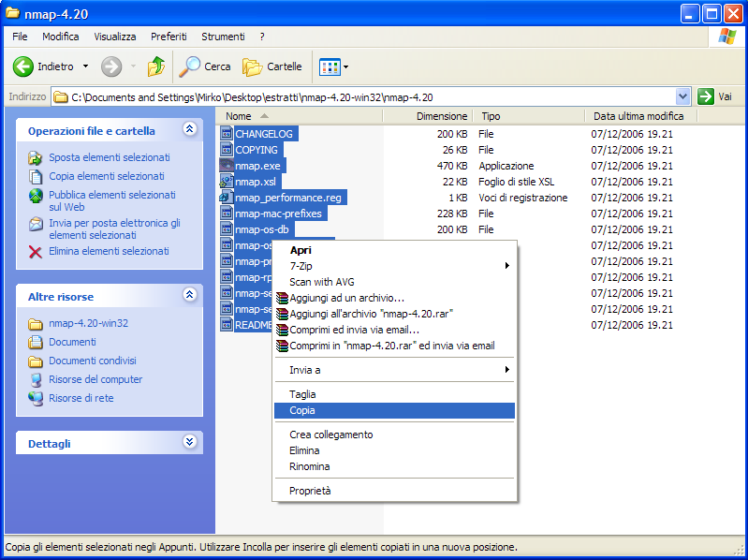The width and height of the screenshot is (748, 560).
Task: Click the envelope email icon in task pane
Action: point(36,224)
